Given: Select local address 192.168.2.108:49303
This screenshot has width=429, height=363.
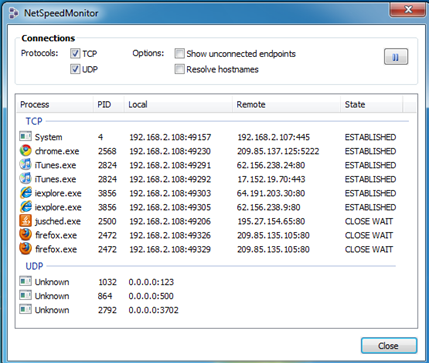Looking at the screenshot, I should click(170, 193).
